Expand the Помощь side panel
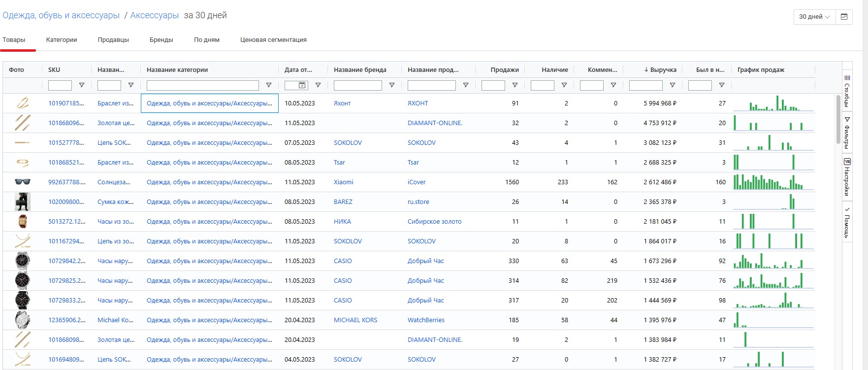This screenshot has height=370, width=868. (847, 222)
